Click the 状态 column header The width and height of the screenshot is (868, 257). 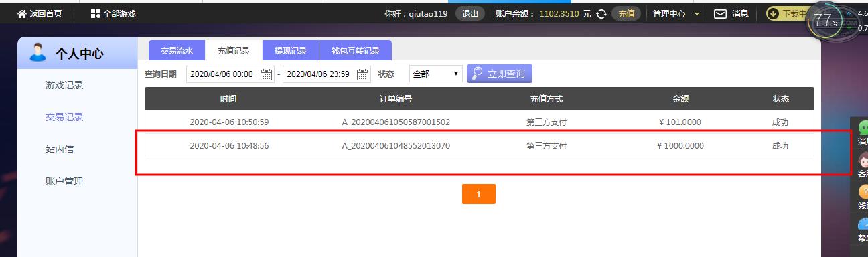781,99
